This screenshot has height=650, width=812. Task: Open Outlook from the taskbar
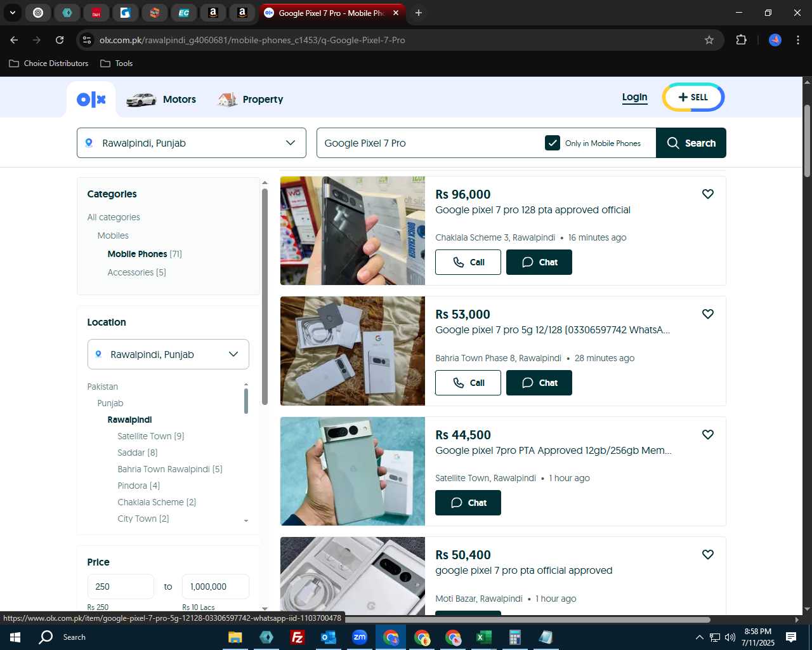click(x=329, y=637)
